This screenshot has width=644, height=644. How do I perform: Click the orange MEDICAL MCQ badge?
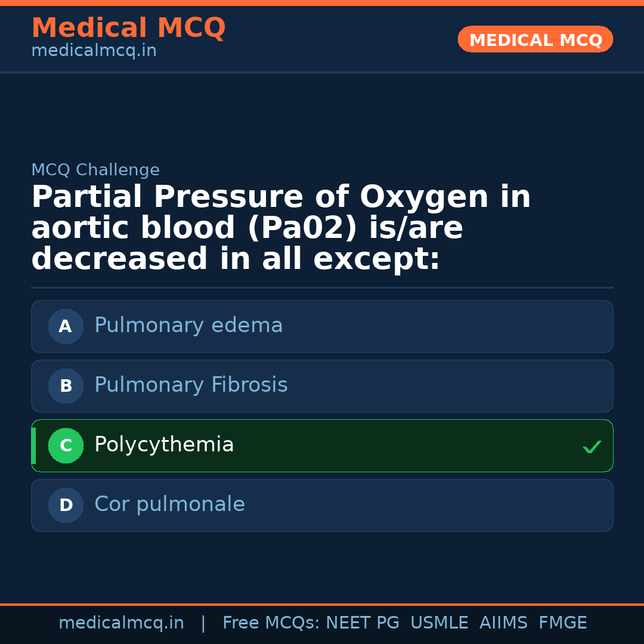click(x=535, y=39)
